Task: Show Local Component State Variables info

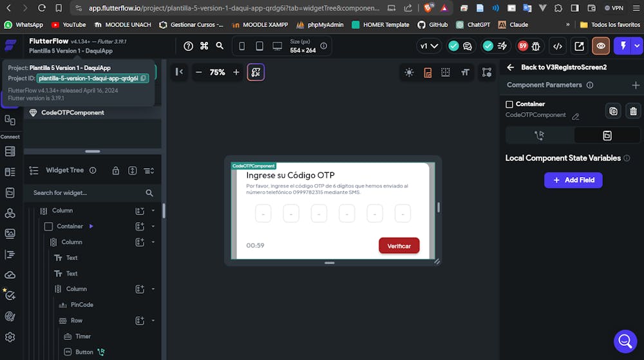Action: point(627,158)
